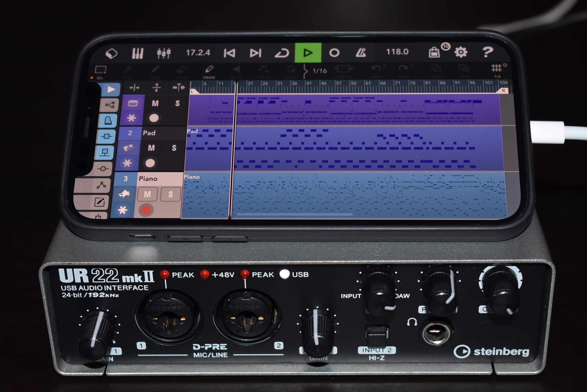The width and height of the screenshot is (587, 392).
Task: Jump to end with forward button
Action: (256, 53)
